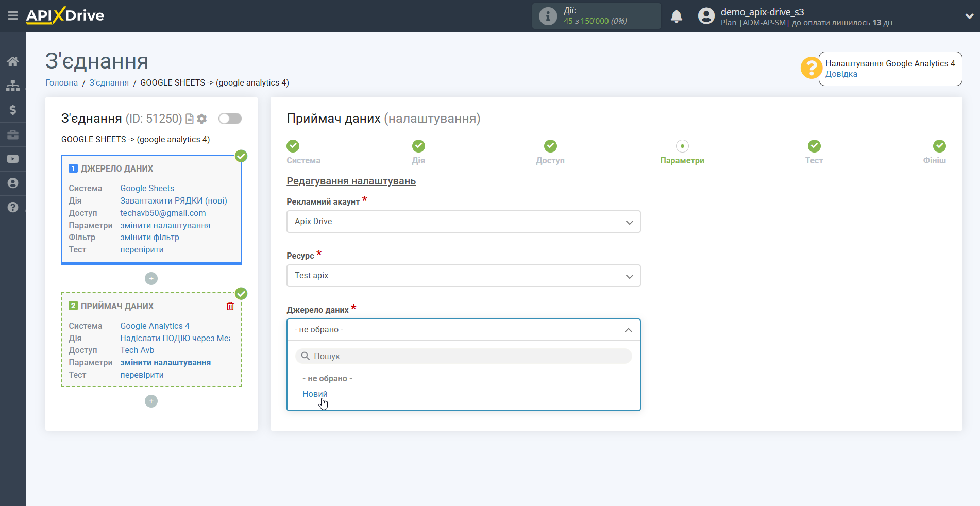Click techavb50@gmail.com access link
Screen dimensions: 980x506
click(x=163, y=213)
